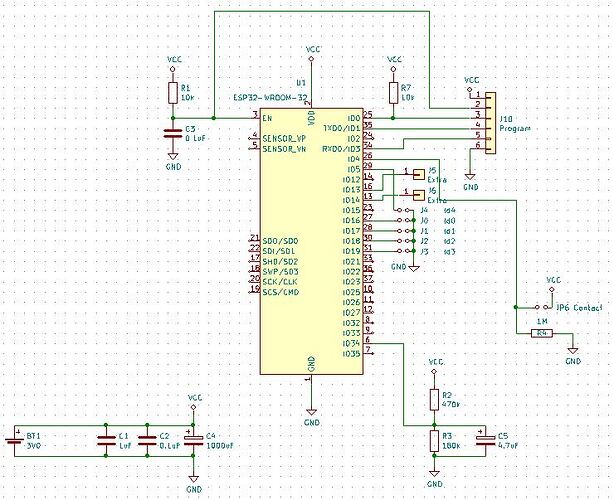Viewport: 613px width, 500px height.
Task: Select the VCC symbol at J10 pin 1
Action: (470, 89)
